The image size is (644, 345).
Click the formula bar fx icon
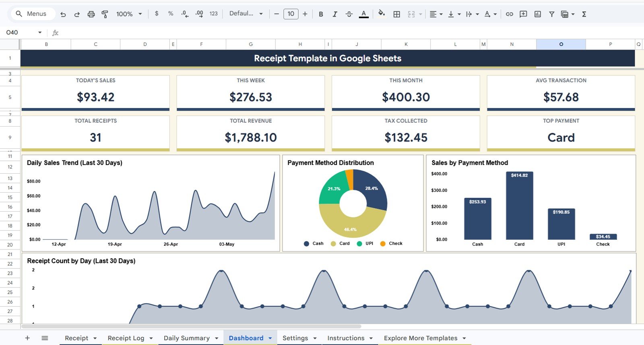coord(56,33)
